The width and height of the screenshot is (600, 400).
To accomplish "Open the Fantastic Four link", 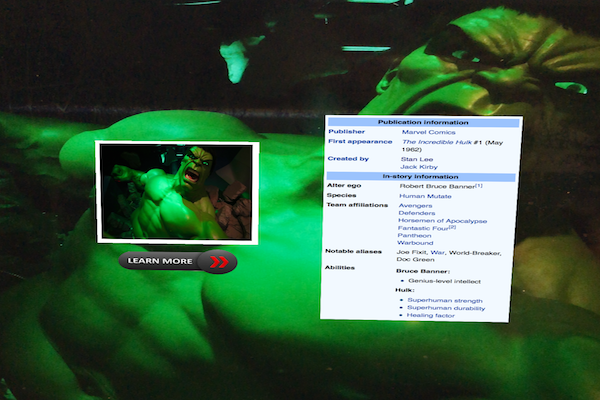I will tap(423, 228).
